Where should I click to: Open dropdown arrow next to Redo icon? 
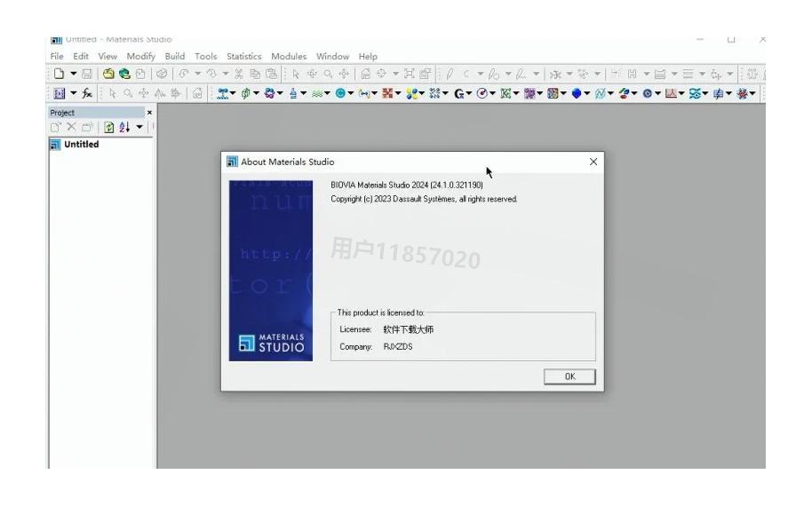pyautogui.click(x=226, y=74)
